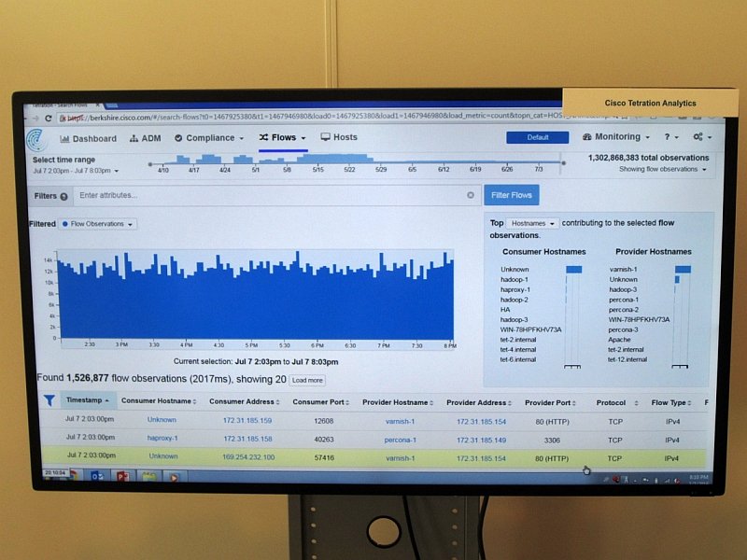The height and width of the screenshot is (560, 747).
Task: Sort by Protocol column
Action: [616, 403]
